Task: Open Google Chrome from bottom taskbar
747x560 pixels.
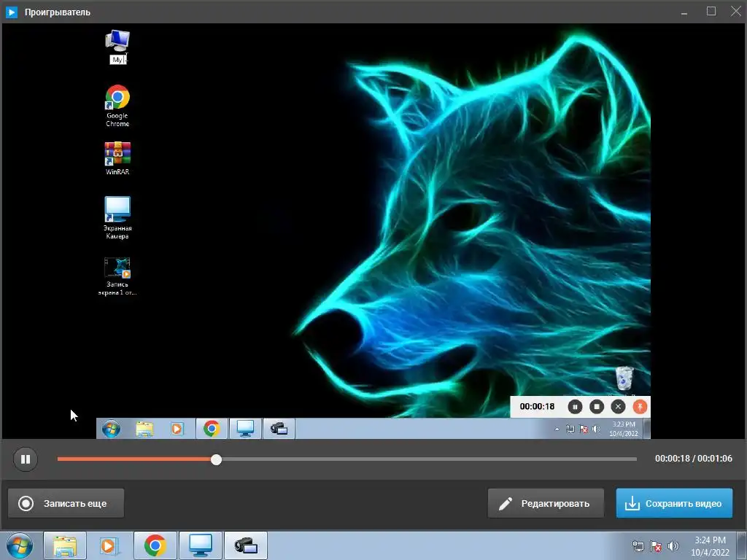Action: click(x=155, y=545)
